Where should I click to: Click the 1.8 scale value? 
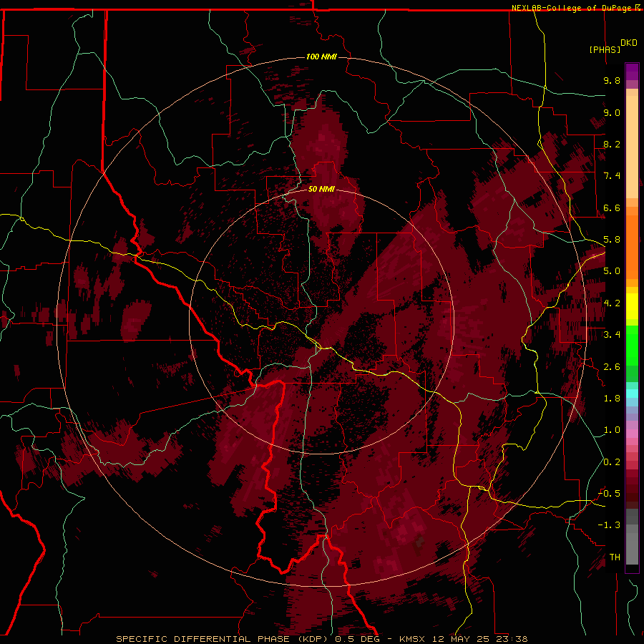tap(612, 399)
